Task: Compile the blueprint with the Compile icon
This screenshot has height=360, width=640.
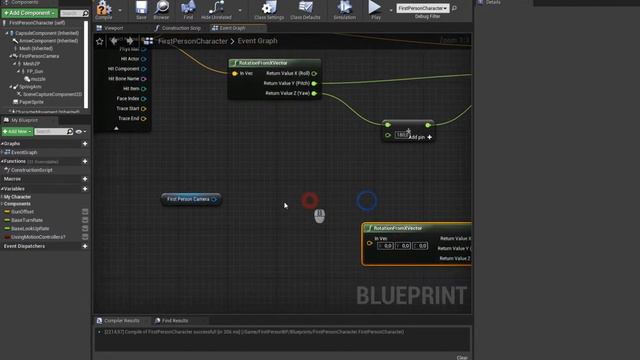Action: pos(104,9)
